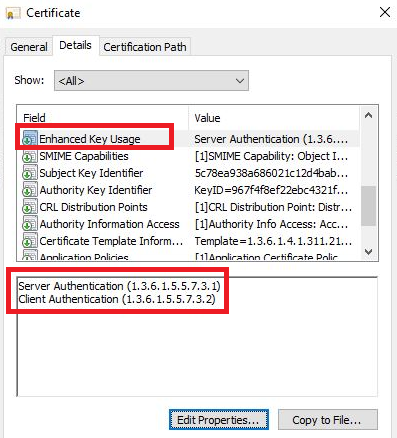Click the Authority Key Identifier field icon
This screenshot has height=438, width=397.
[30, 190]
